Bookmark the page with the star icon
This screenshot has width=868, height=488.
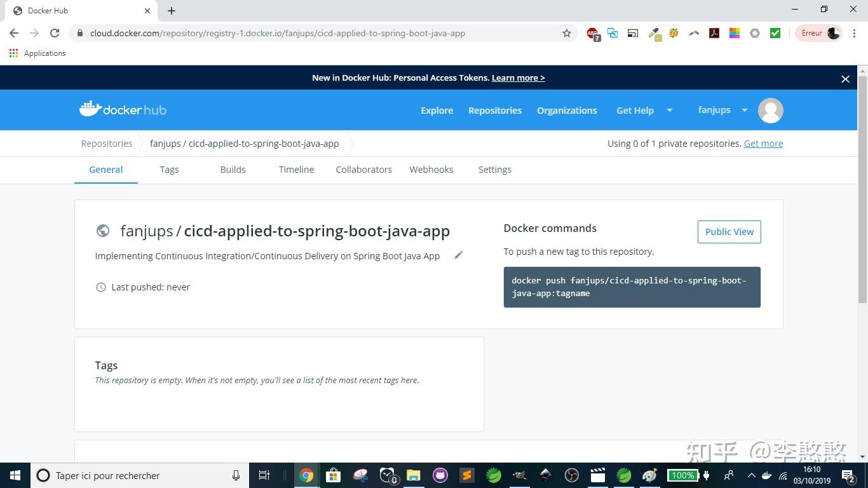point(566,33)
